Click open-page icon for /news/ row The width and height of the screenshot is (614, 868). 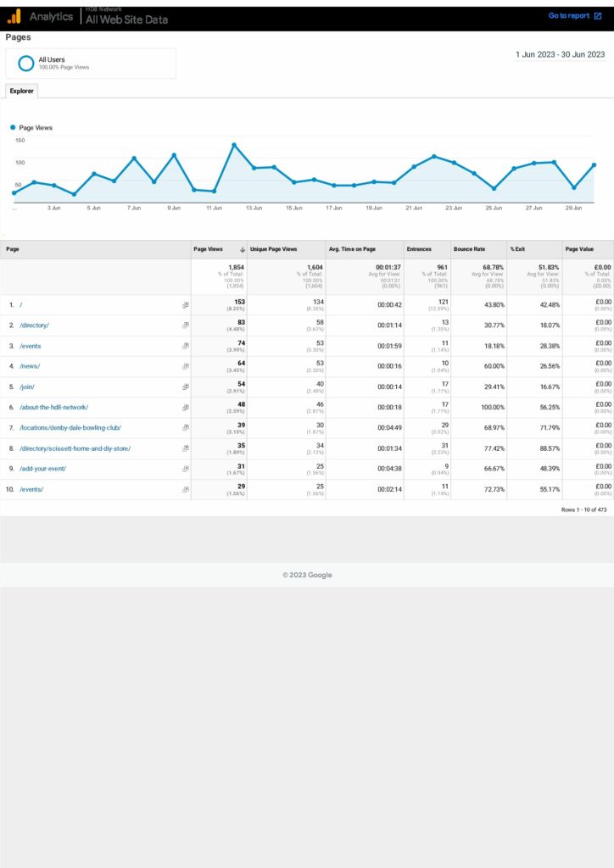[185, 366]
